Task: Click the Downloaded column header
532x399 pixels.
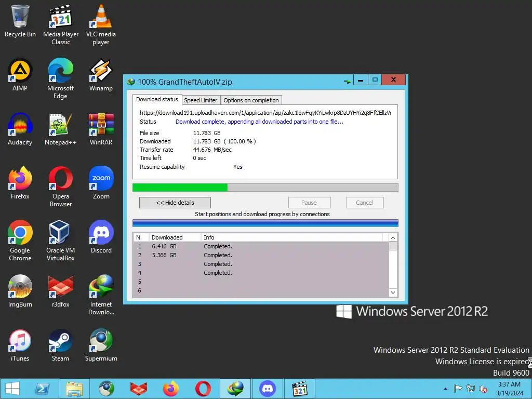Action: click(175, 237)
